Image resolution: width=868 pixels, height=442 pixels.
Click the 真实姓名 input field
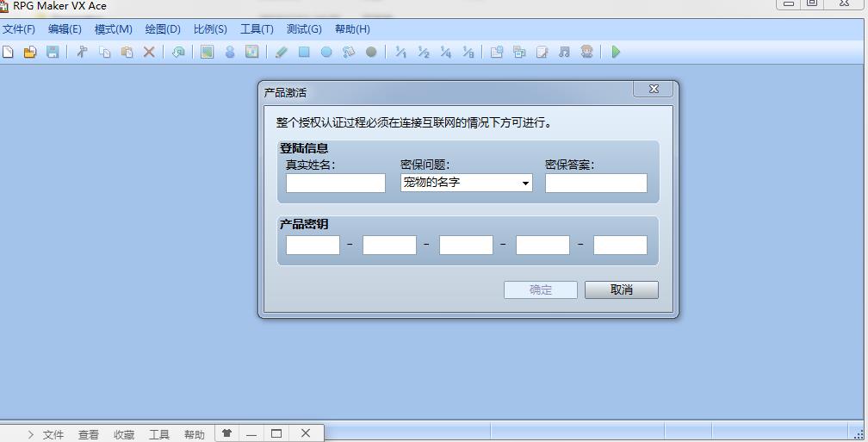pos(336,183)
